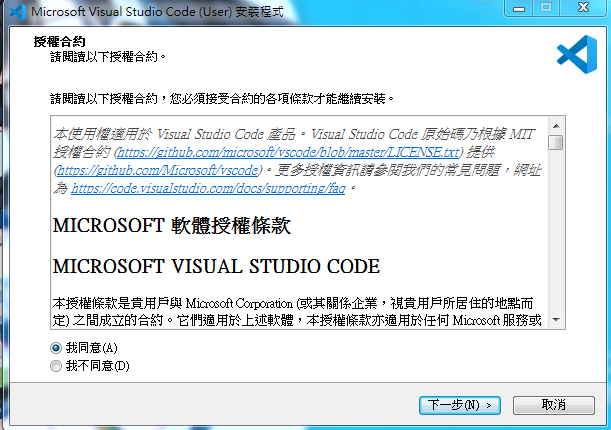611x430 pixels.
Task: Click the 本授權條款是貴用戶與 Microsoft Corporation paragraph
Action: coord(298,312)
